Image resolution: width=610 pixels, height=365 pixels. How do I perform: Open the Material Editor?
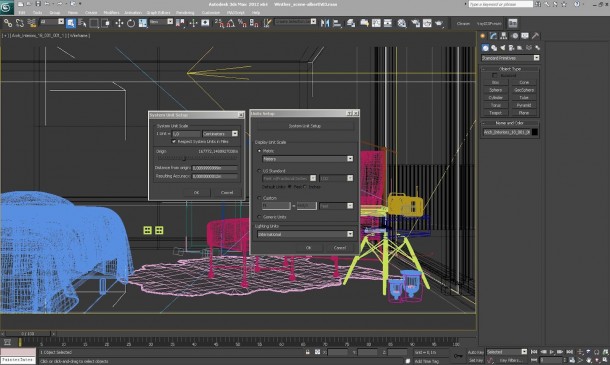[x=401, y=23]
